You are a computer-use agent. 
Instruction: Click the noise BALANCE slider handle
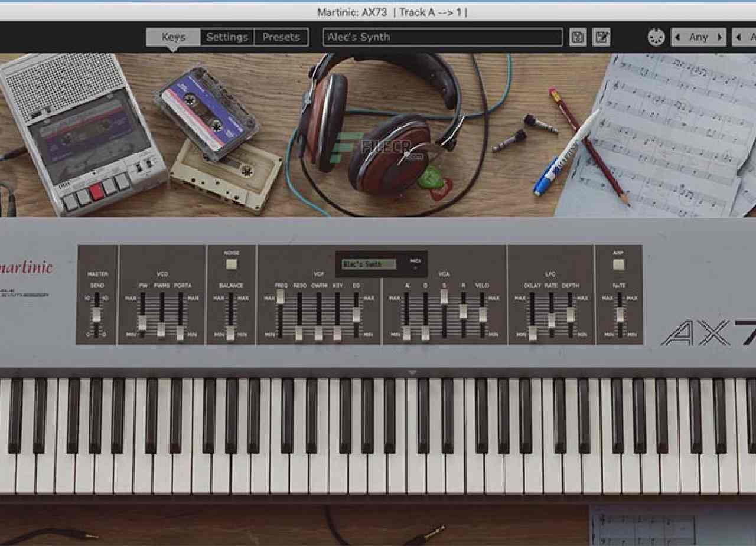click(230, 334)
